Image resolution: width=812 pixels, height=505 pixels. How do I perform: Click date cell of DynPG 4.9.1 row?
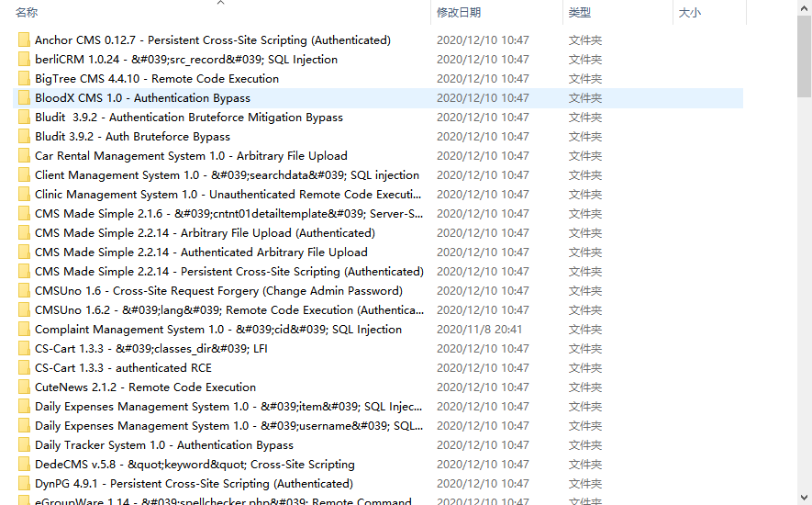483,483
